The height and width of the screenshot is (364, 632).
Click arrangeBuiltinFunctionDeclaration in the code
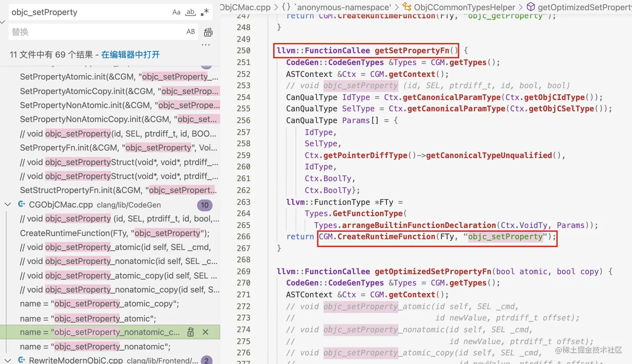tap(419, 225)
